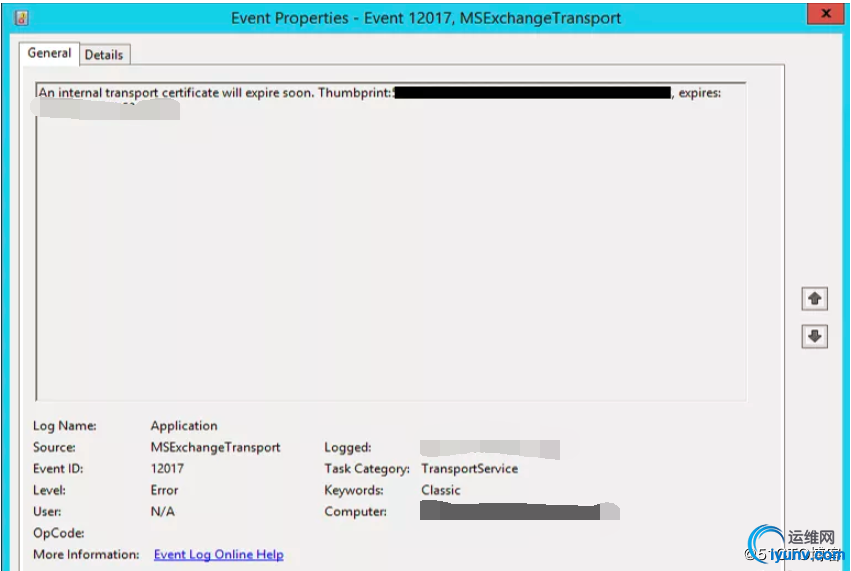This screenshot has width=851, height=571.
Task: Click the Log Name label
Action: (65, 426)
